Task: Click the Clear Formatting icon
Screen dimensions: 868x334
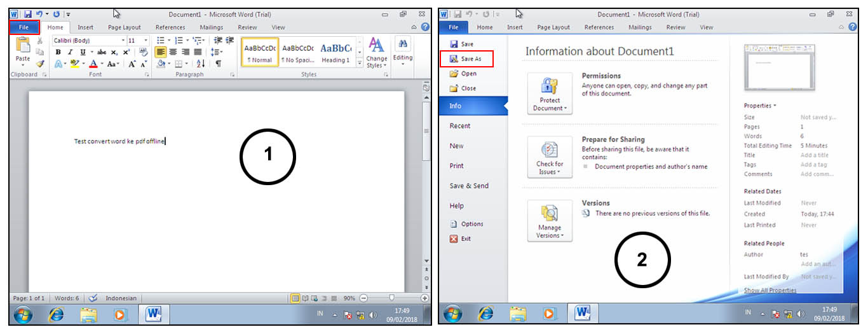Action: [144, 52]
